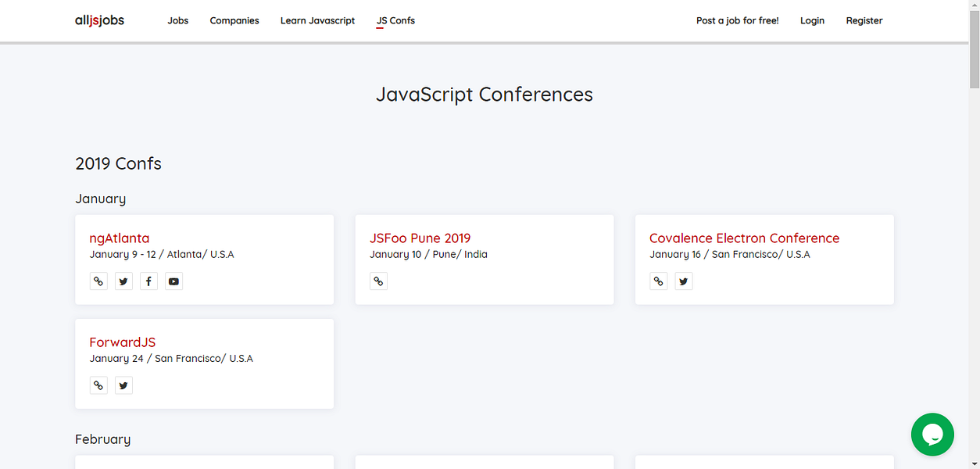
Task: Open ForwardJS website link icon
Action: (x=98, y=385)
